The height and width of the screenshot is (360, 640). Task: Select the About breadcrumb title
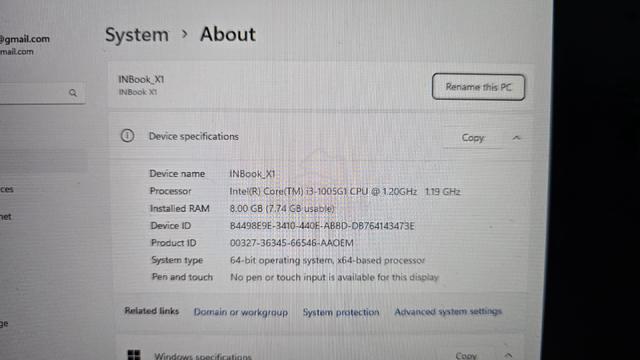coord(228,34)
